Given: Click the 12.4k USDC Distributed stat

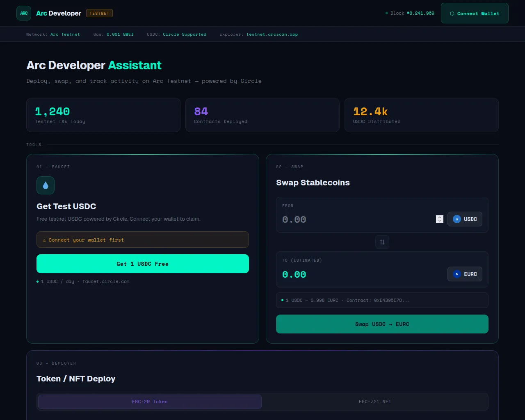Looking at the screenshot, I should (422, 115).
